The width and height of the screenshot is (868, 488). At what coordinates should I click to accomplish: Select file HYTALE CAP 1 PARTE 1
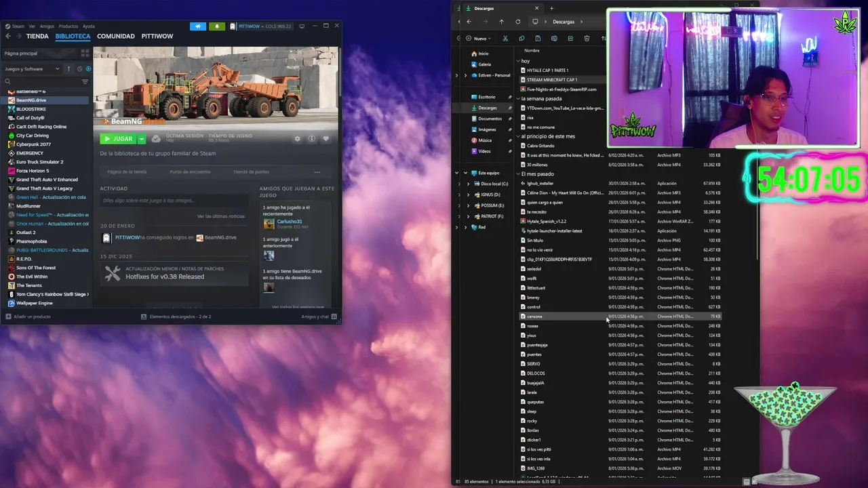[x=548, y=70]
